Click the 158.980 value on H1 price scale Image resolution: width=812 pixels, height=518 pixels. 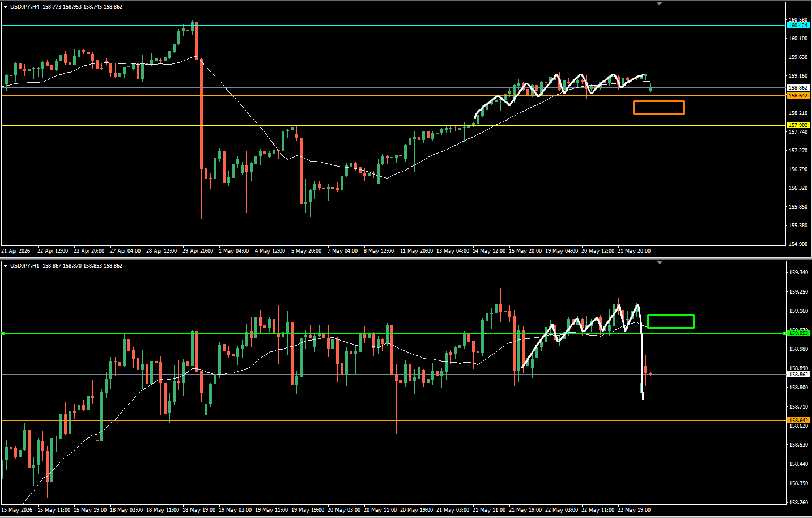(x=798, y=349)
